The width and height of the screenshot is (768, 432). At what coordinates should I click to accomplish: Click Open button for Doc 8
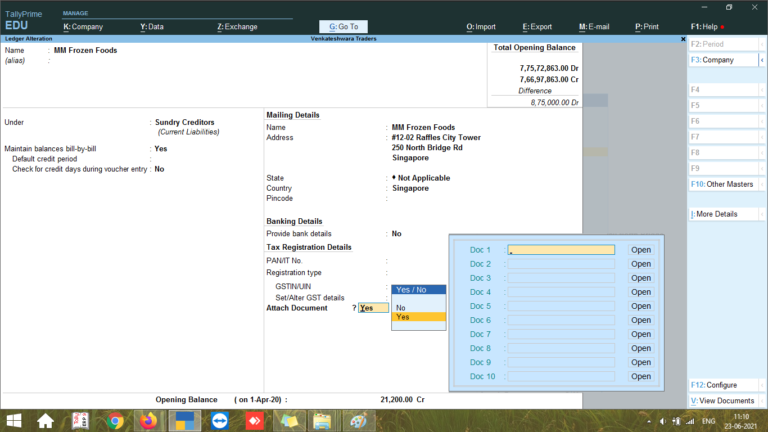[641, 348]
